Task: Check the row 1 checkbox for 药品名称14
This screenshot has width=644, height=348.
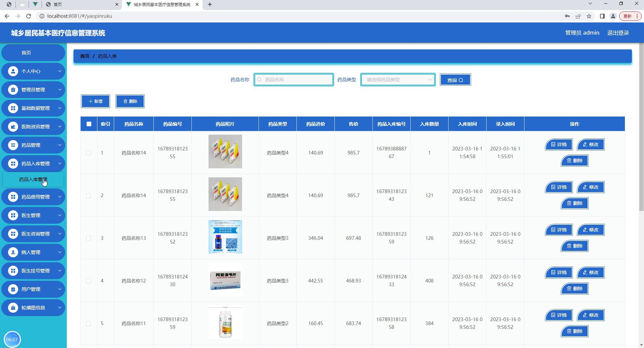Action: [88, 153]
